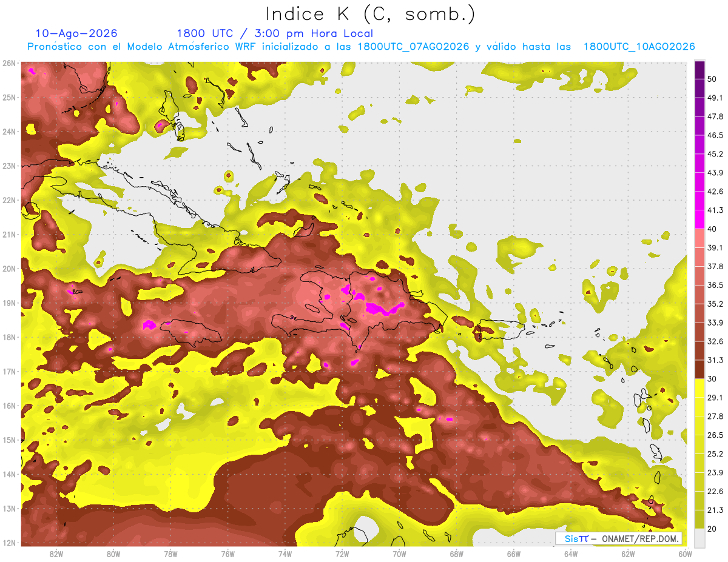Click the latitude label "26N"
Viewport: 728px width, 562px height.
coord(9,63)
